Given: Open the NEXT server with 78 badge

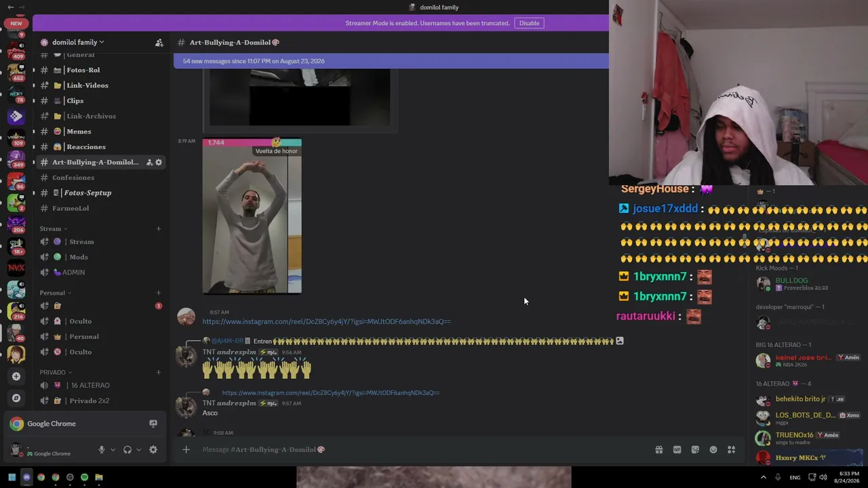Looking at the screenshot, I should (x=16, y=94).
